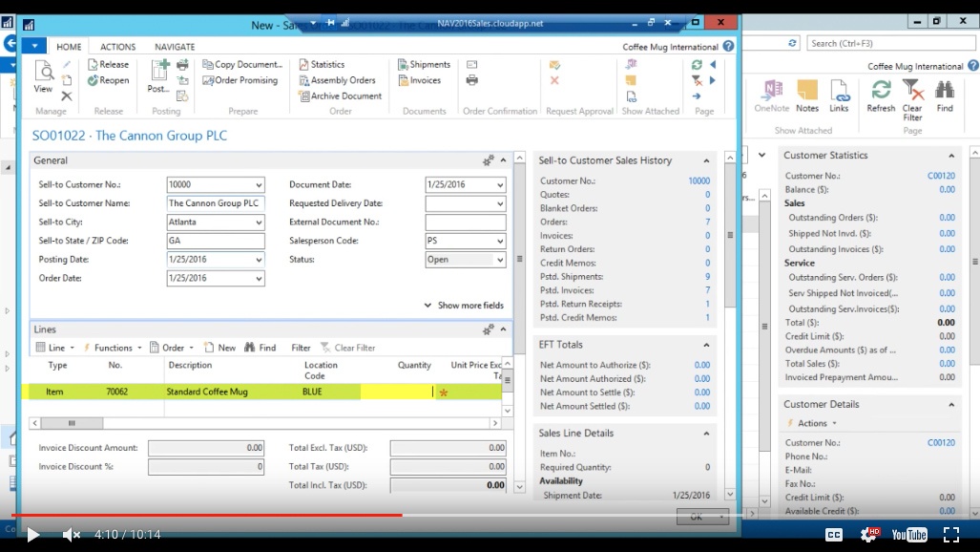Open Sell-to Customer No. dropdown

tap(259, 184)
